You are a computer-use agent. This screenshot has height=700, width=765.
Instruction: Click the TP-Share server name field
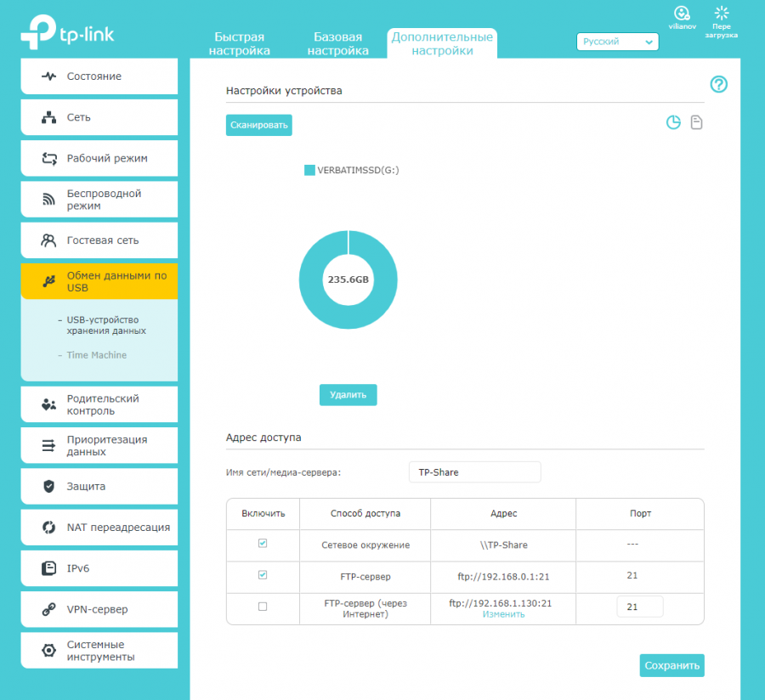[474, 472]
